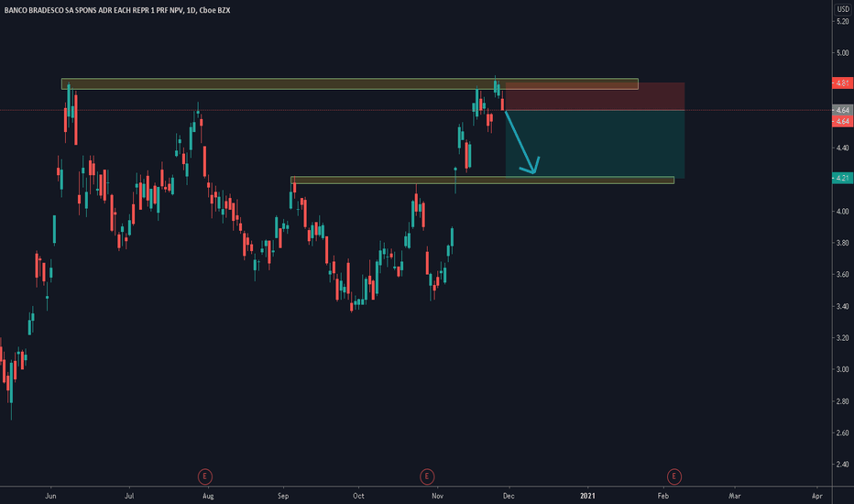Click the Feb label on time axis
Image resolution: width=854 pixels, height=504 pixels.
coord(662,496)
